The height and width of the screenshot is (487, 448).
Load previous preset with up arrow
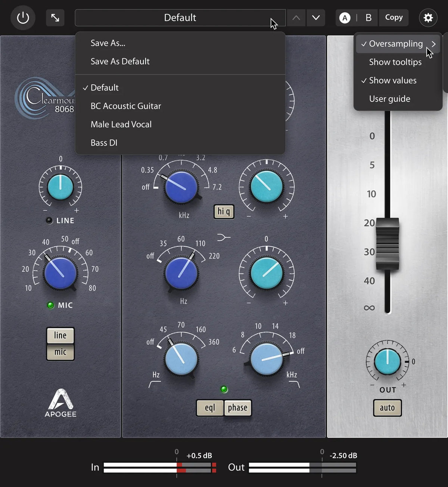pyautogui.click(x=296, y=18)
